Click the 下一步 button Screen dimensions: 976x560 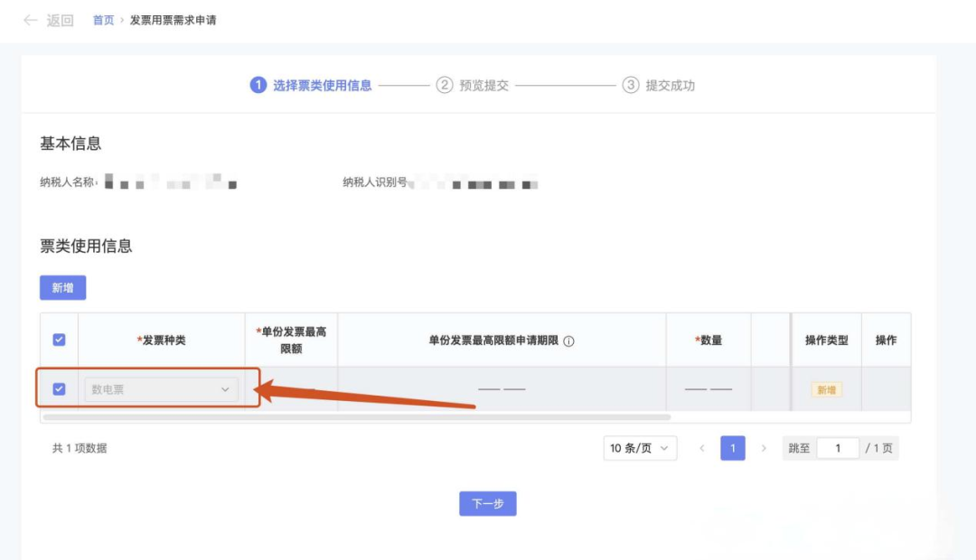[487, 504]
